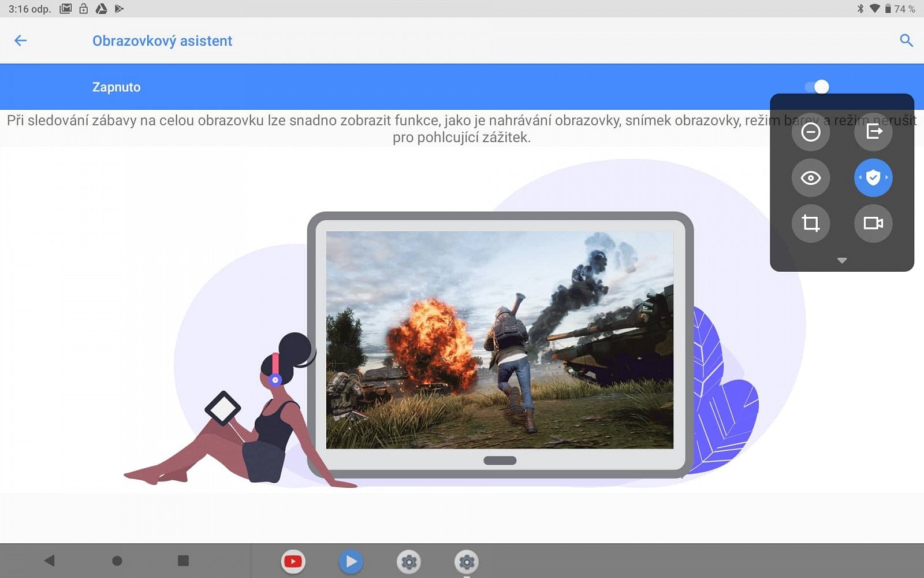
Task: Tap the Bluetooth status icon
Action: point(860,9)
